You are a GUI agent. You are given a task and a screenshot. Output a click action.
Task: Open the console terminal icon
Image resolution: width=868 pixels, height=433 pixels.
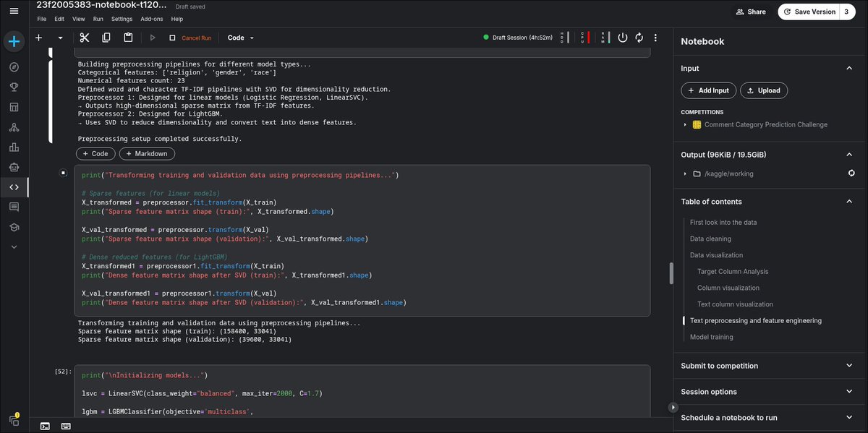(45, 426)
